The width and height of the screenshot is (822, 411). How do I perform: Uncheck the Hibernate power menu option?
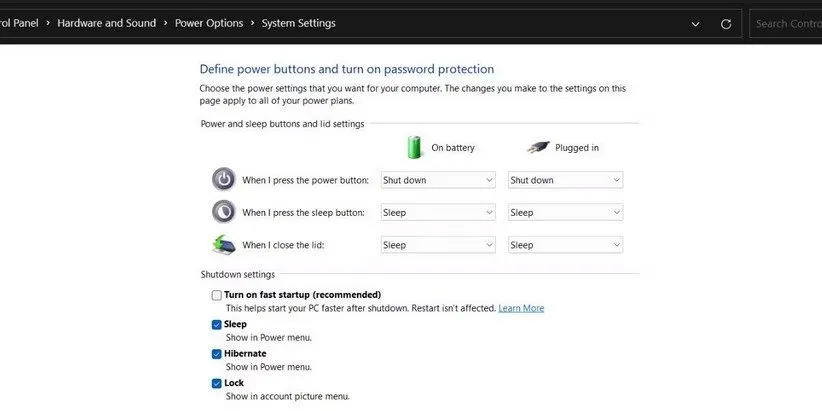(x=217, y=353)
